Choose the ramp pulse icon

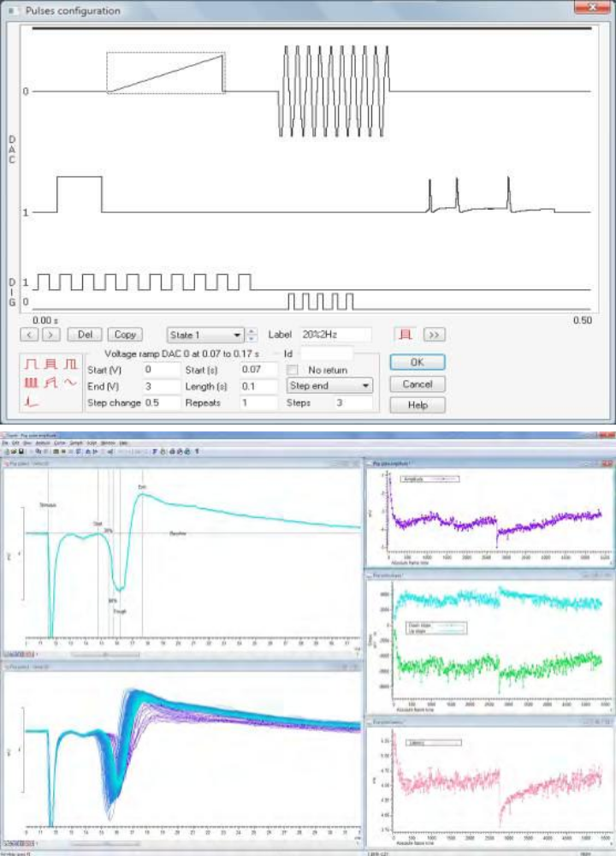pyautogui.click(x=50, y=383)
